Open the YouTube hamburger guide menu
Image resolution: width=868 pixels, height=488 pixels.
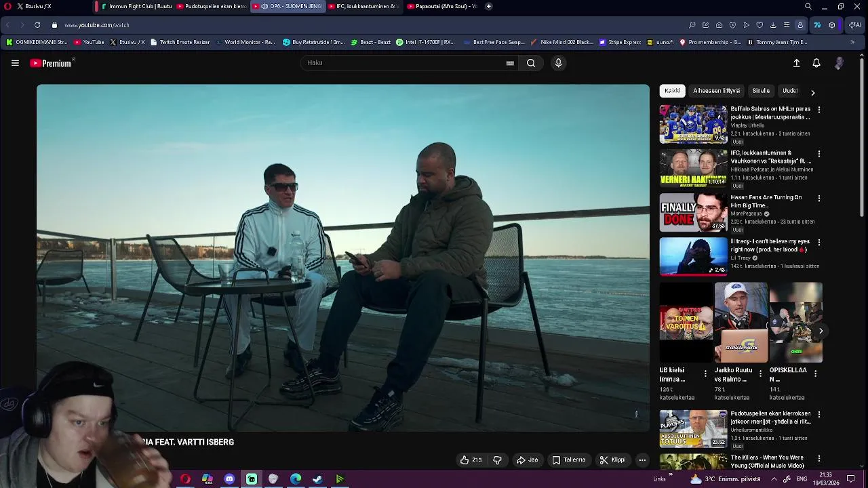pyautogui.click(x=15, y=63)
